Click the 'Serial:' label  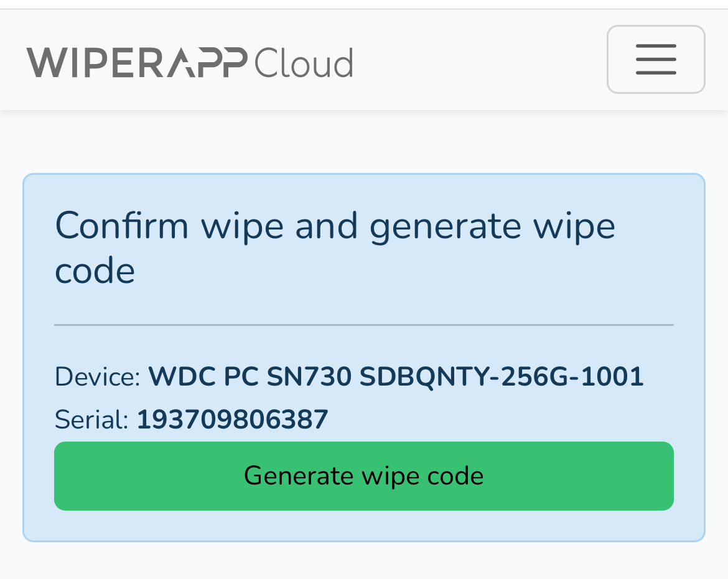(x=91, y=420)
